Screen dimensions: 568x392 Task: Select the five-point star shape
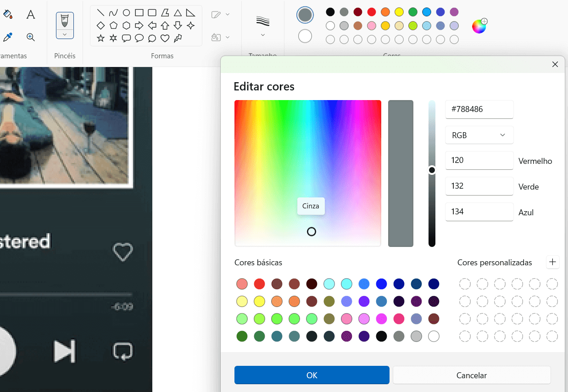(x=100, y=38)
